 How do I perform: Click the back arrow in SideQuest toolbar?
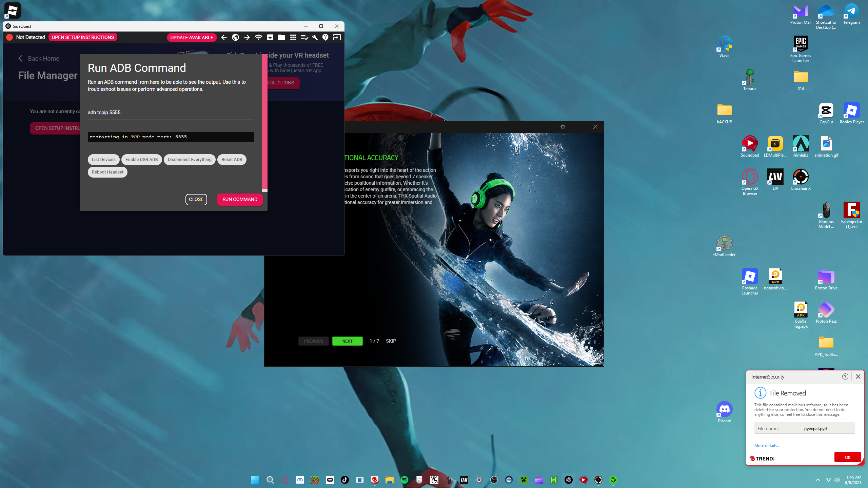click(x=224, y=37)
